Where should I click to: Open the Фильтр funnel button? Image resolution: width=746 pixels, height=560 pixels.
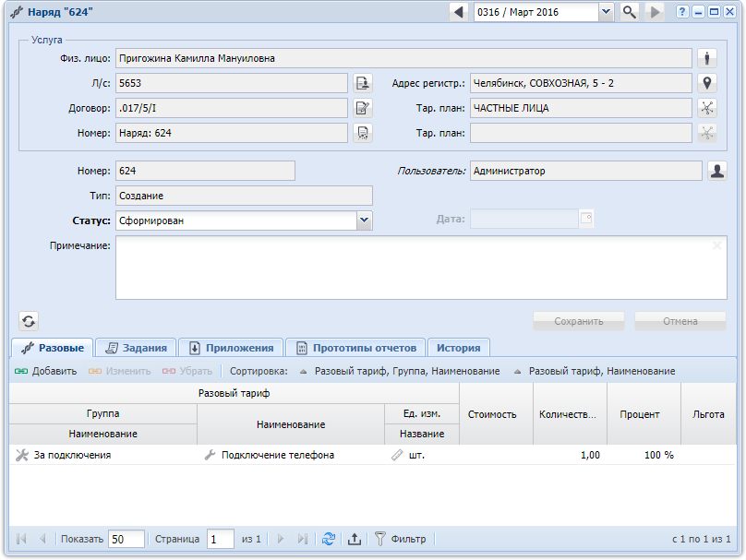pyautogui.click(x=400, y=539)
